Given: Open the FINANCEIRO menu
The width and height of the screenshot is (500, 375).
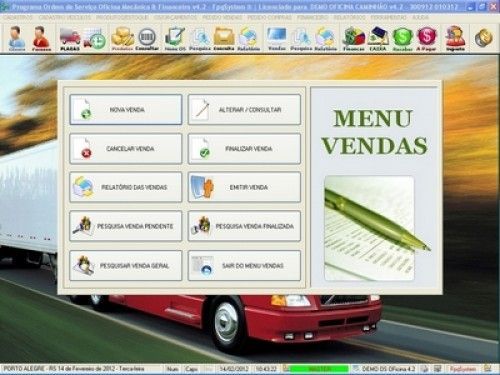Looking at the screenshot, I should [x=313, y=17].
